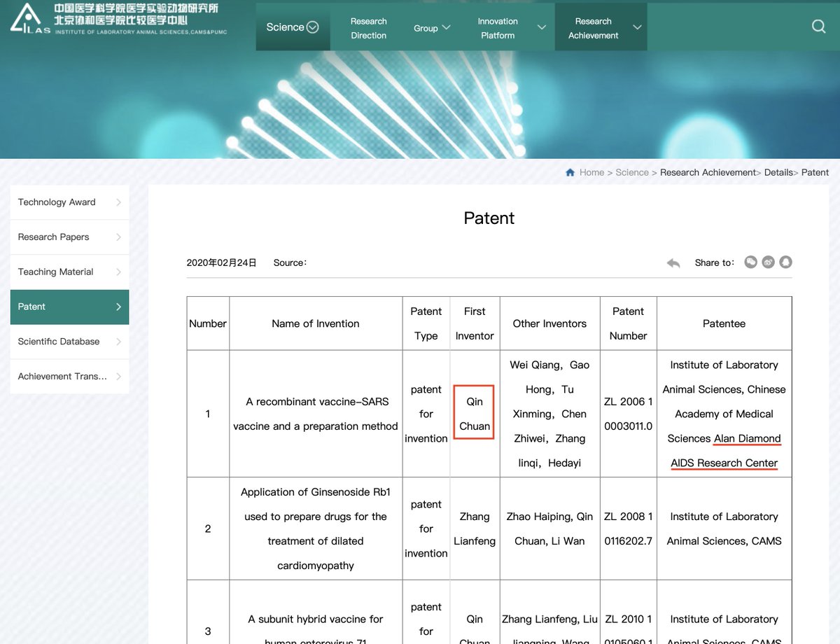Open Technology Award in sidebar
This screenshot has height=644, width=840.
click(x=69, y=202)
